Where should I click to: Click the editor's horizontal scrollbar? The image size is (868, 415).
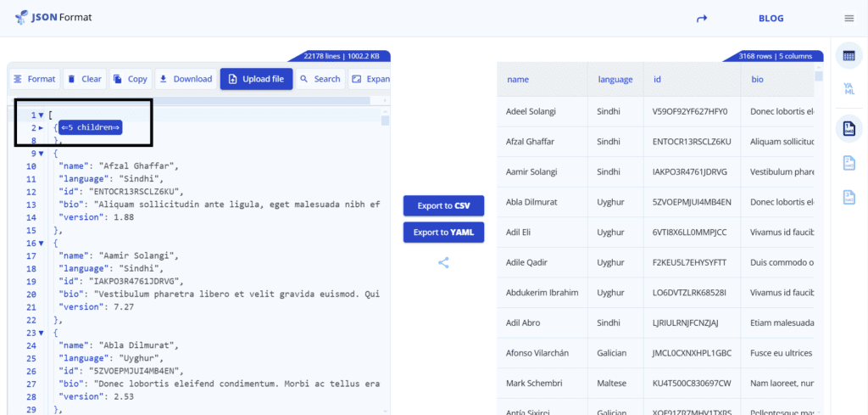click(192, 100)
